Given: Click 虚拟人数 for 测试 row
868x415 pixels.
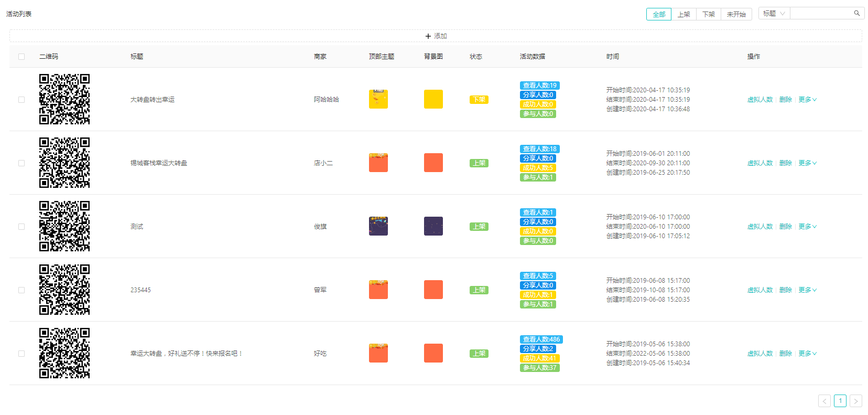Looking at the screenshot, I should (760, 227).
